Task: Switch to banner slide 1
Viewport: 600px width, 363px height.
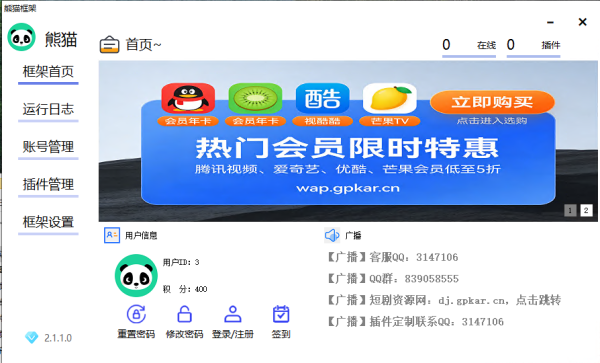Action: click(x=570, y=210)
